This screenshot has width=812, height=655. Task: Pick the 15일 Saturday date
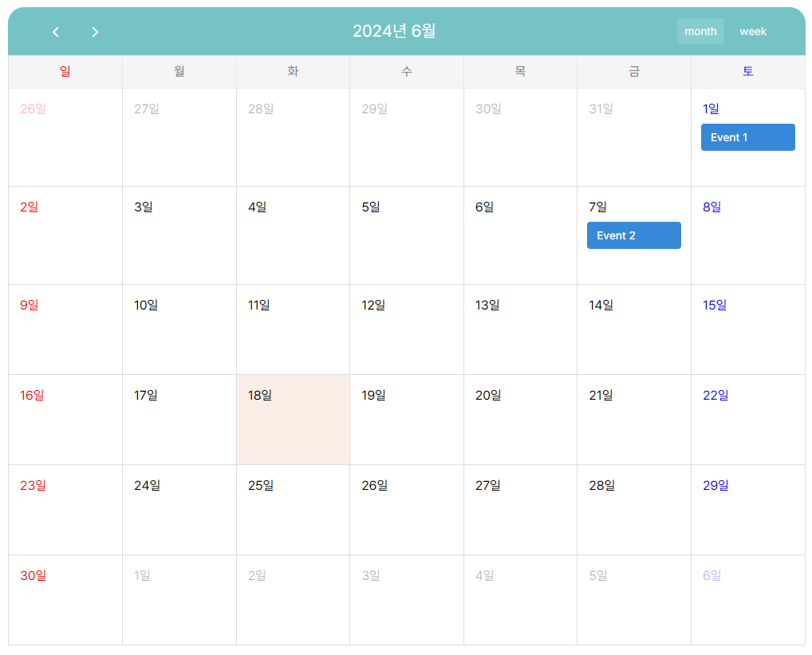(715, 306)
